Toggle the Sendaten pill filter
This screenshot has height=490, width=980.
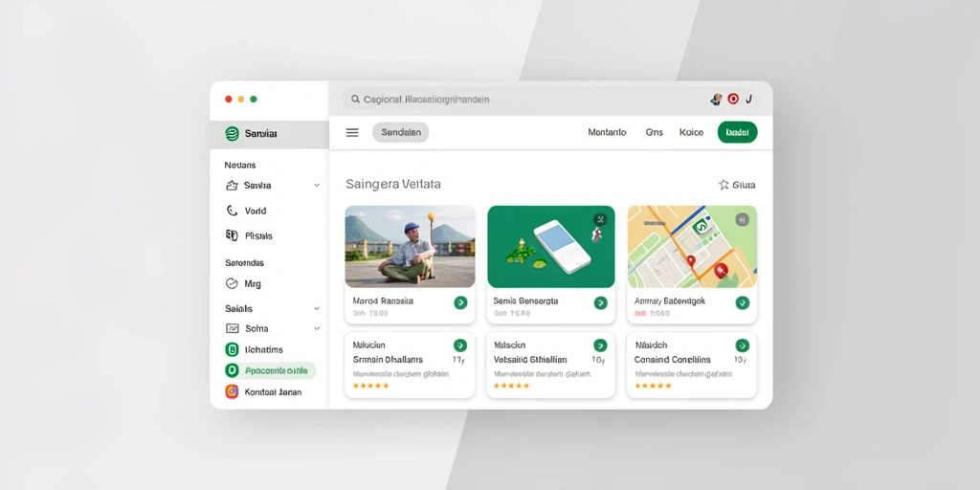pos(401,132)
